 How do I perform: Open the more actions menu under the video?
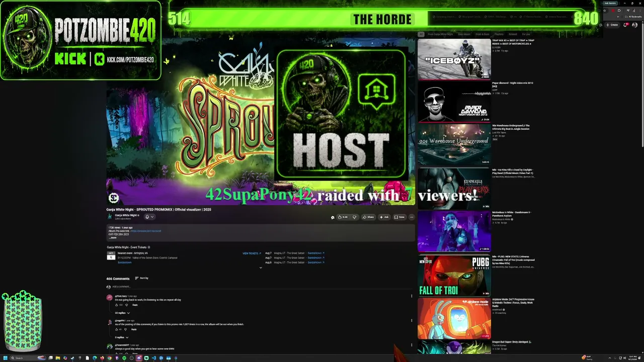[x=412, y=217]
